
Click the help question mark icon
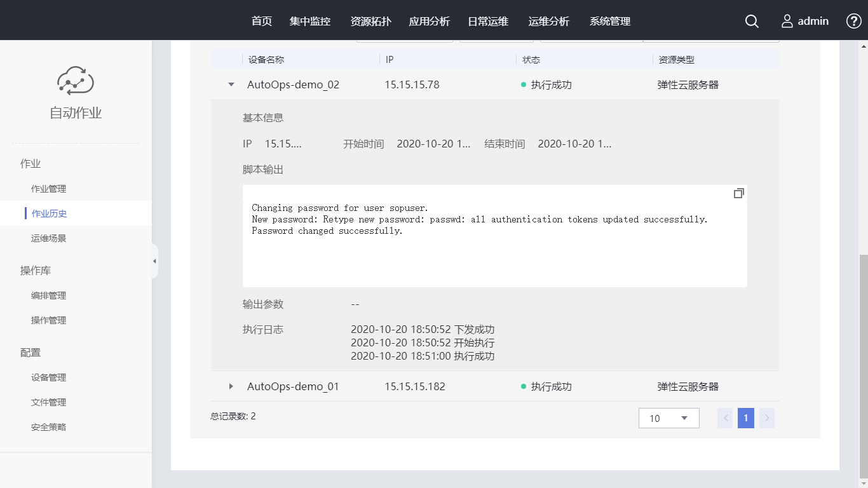tap(853, 21)
